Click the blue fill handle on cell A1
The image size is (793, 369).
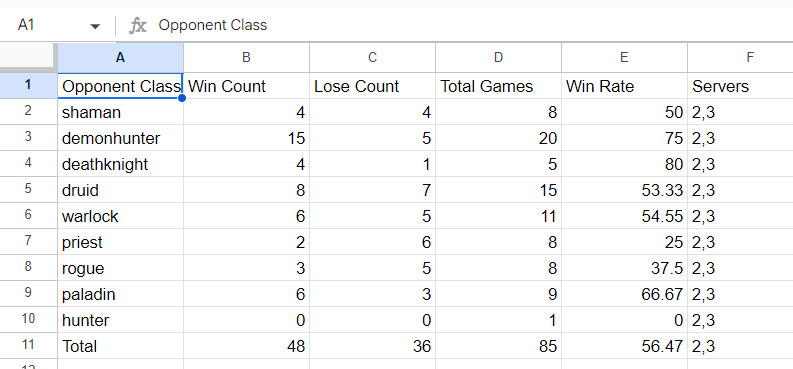pos(182,98)
